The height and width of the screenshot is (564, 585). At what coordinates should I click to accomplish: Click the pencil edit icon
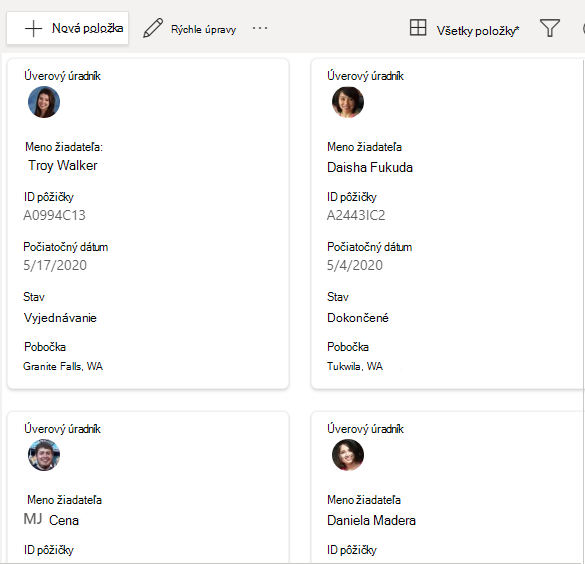[153, 28]
